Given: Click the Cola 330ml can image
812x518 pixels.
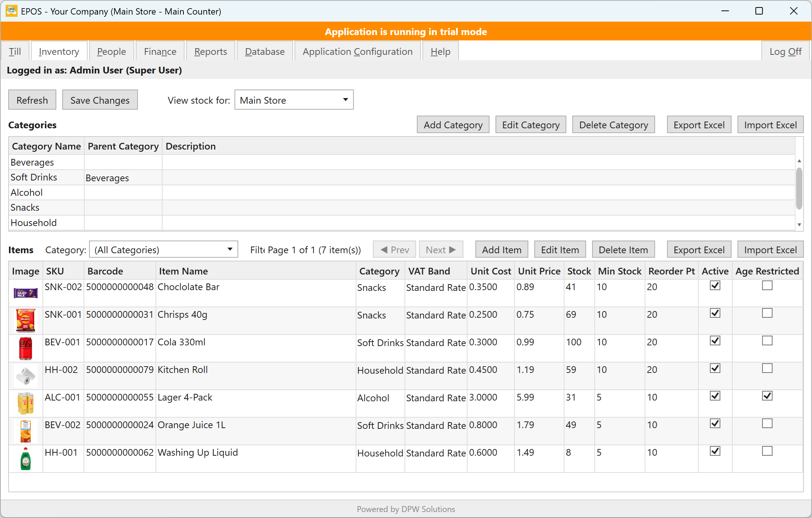Looking at the screenshot, I should pyautogui.click(x=25, y=348).
